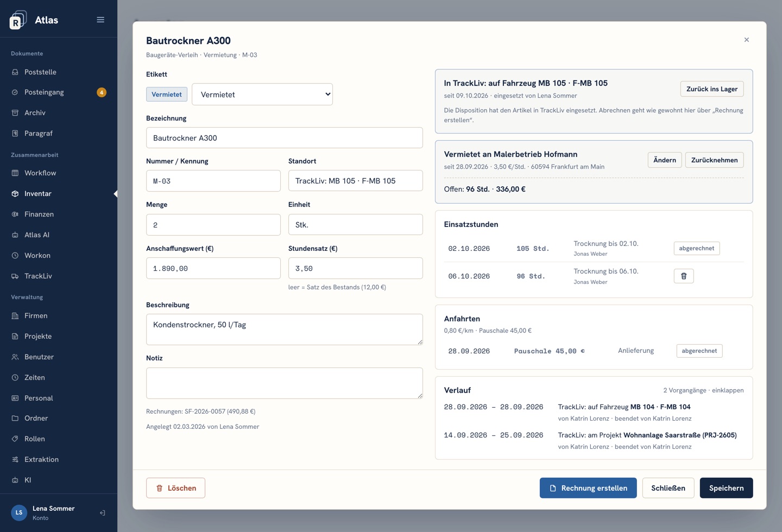
Task: Click the Finanzen sidebar icon
Action: pos(15,214)
